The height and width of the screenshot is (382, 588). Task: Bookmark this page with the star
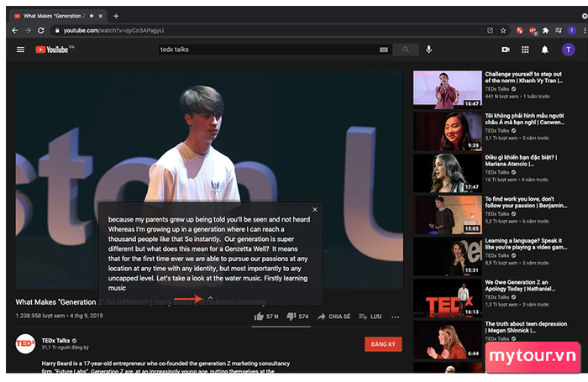503,30
